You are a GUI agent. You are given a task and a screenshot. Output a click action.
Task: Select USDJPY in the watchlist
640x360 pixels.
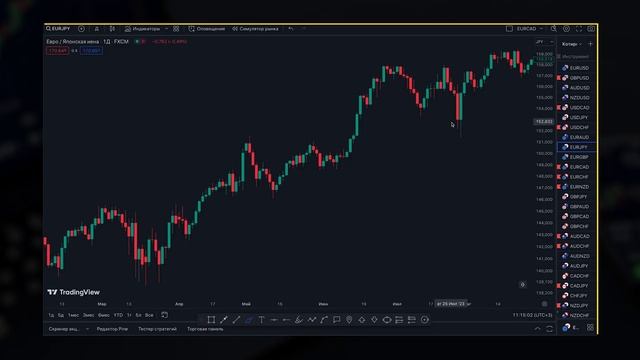576,118
